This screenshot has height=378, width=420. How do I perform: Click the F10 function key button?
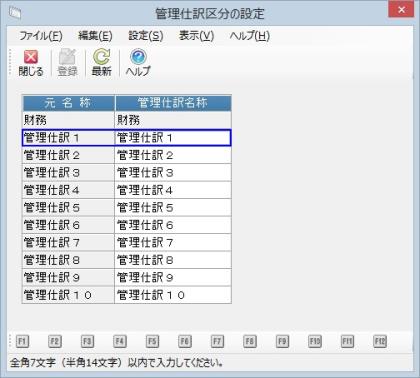pos(315,341)
